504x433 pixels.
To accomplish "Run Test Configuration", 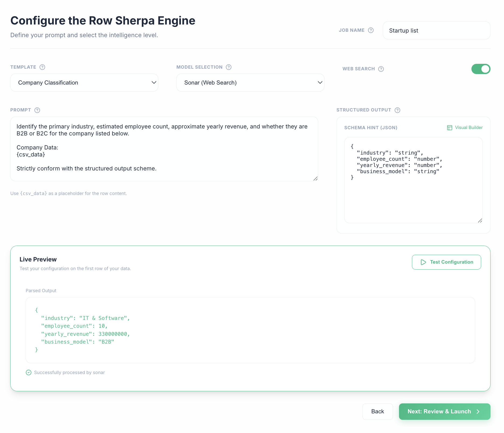I will pyautogui.click(x=446, y=262).
